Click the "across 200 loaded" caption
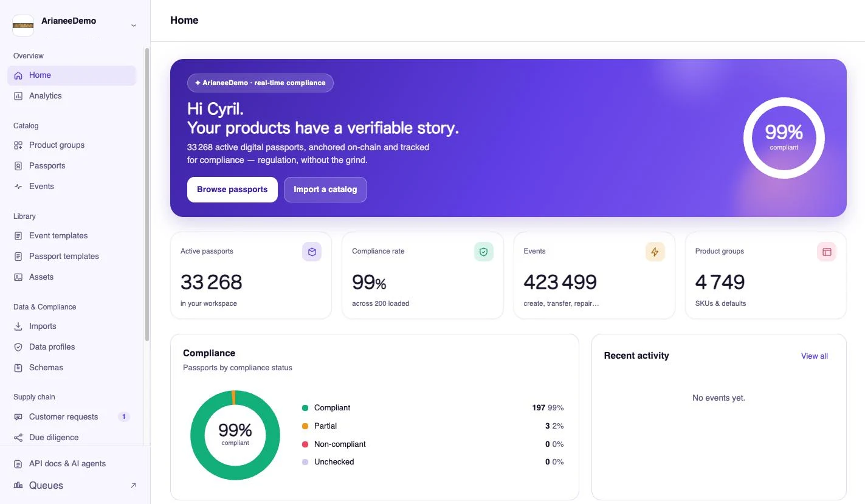 tap(381, 303)
